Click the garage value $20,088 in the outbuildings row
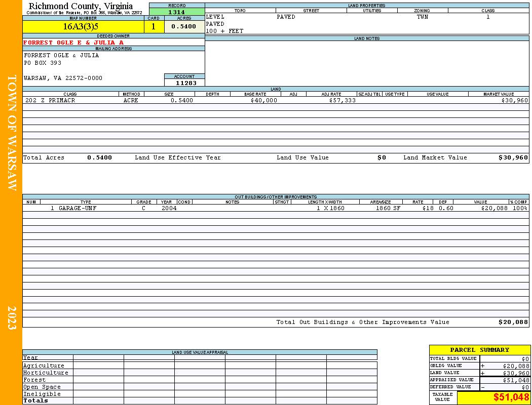Image resolution: width=532 pixels, height=405 pixels. tap(495, 208)
